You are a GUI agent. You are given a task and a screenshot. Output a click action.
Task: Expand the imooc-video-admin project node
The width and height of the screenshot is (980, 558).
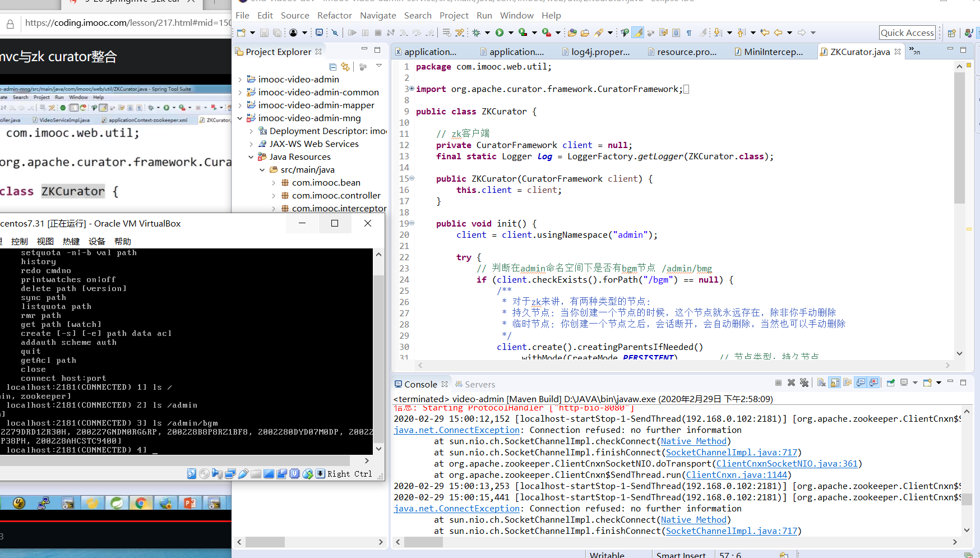tap(240, 80)
